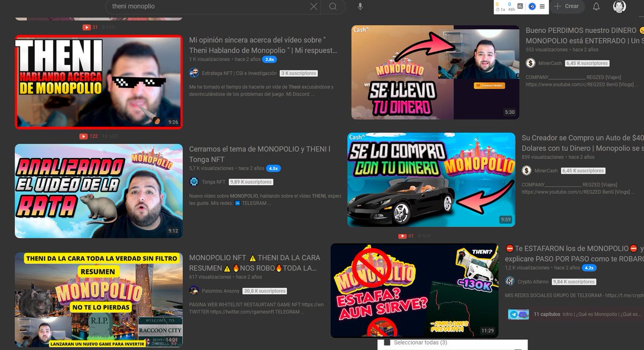Go to Crypto Alterno channel name
Image resolution: width=644 pixels, height=350 pixels.
[x=533, y=281]
